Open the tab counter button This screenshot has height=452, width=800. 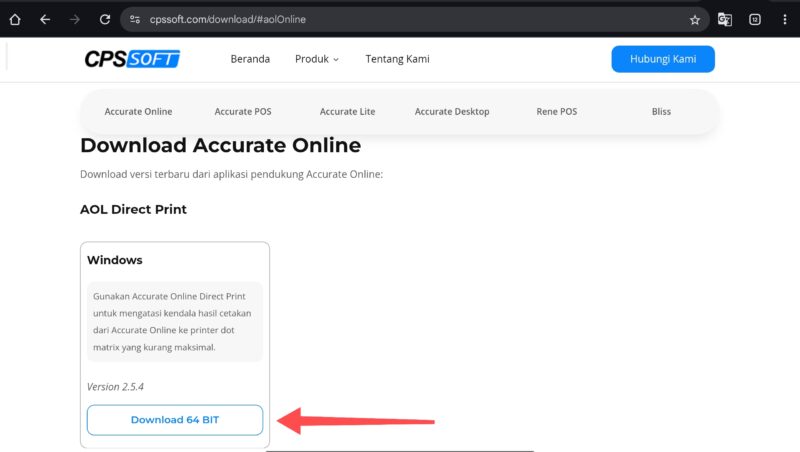tap(755, 19)
